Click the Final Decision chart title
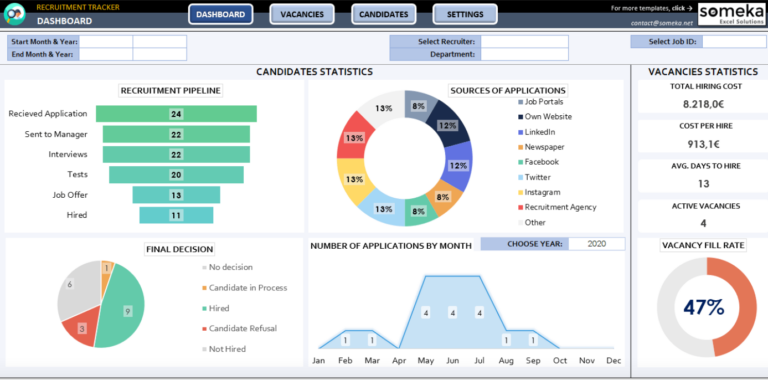Image resolution: width=768 pixels, height=380 pixels. coord(180,249)
